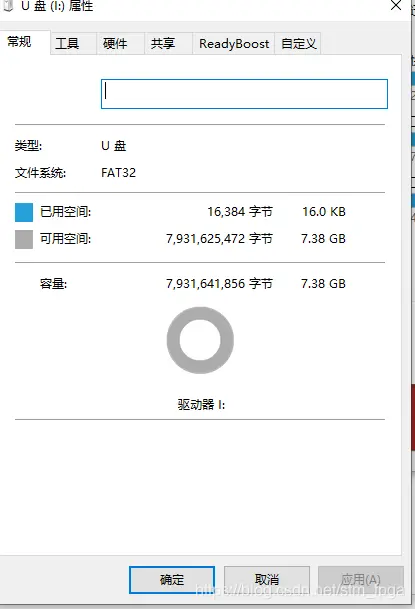Click the disk usage donut chart
The image size is (415, 609).
pos(200,340)
